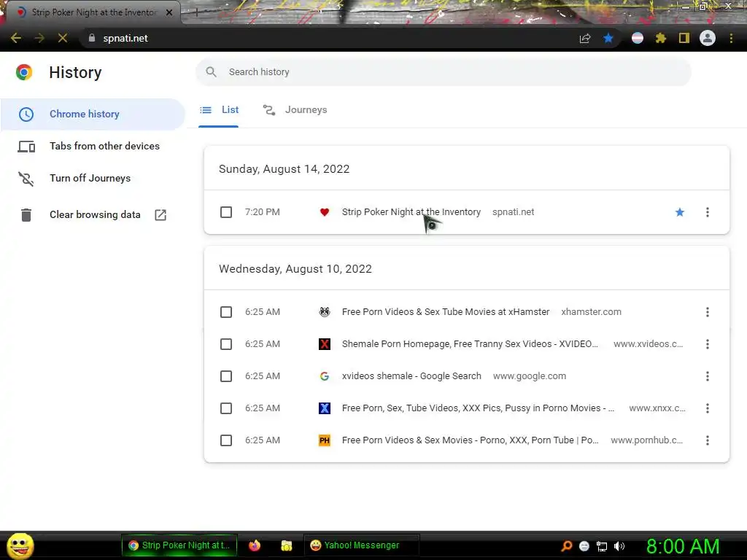
Task: Click the 'Sunday, August 14, 2022' date header
Action: click(284, 169)
